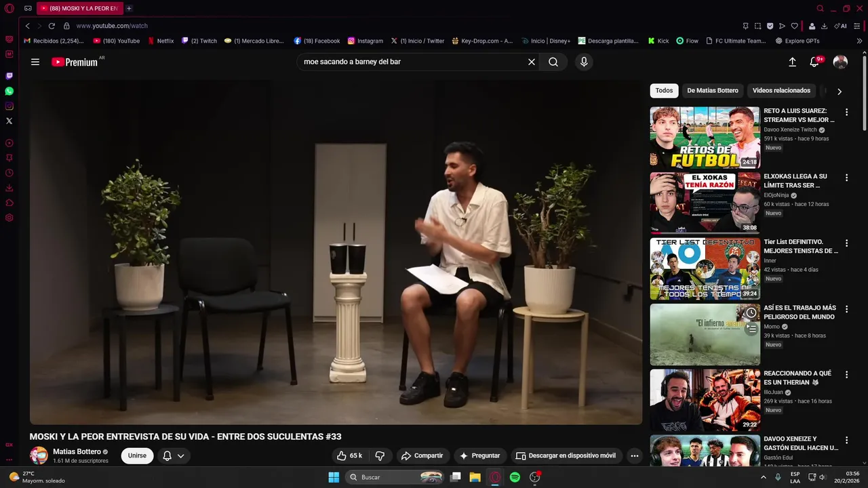Screen dimensions: 868x488
Task: Open the RETOS DE FUTBOL thumbnail
Action: pos(705,137)
